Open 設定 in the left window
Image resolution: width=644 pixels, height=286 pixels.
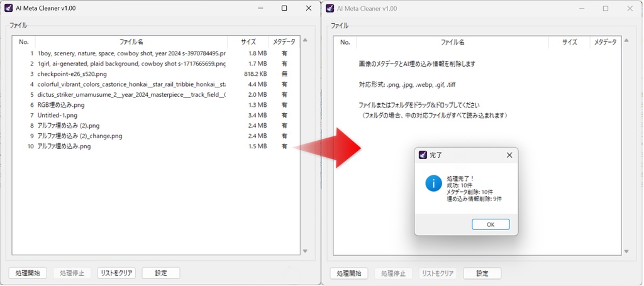161,273
